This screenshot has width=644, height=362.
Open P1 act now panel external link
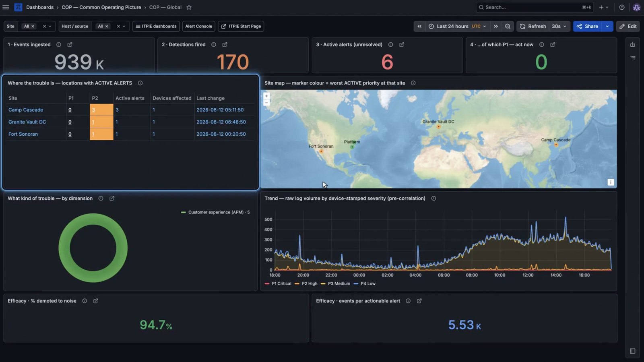coord(553,45)
